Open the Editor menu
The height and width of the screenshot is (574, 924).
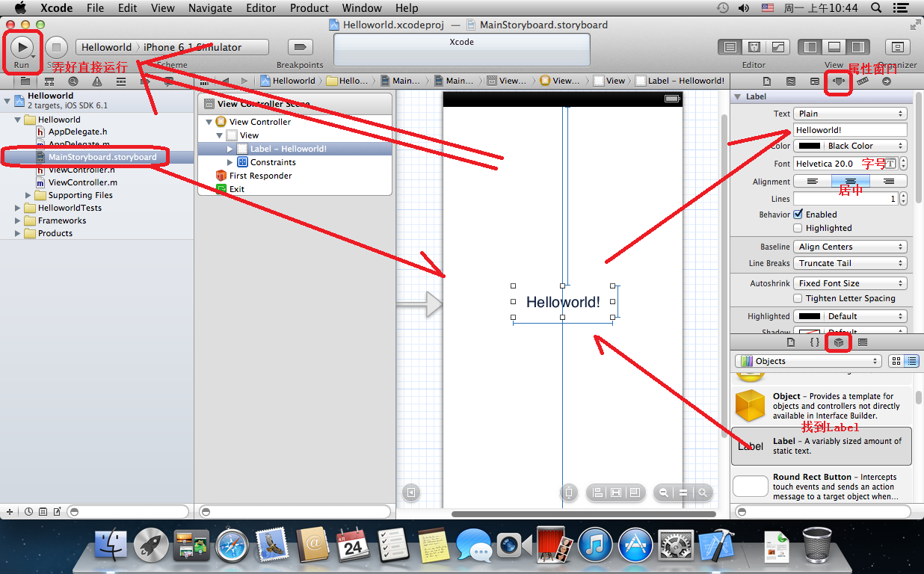pyautogui.click(x=261, y=8)
